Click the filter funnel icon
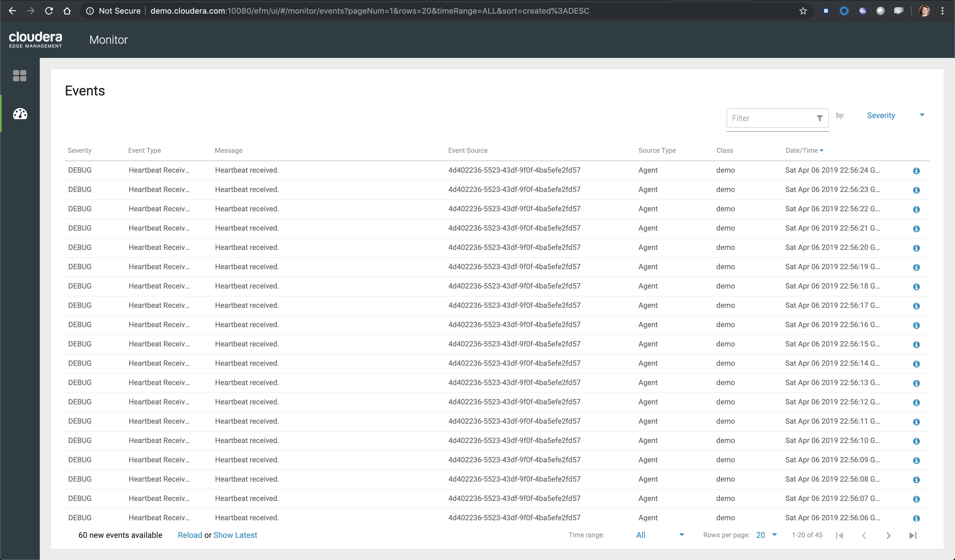 point(819,118)
